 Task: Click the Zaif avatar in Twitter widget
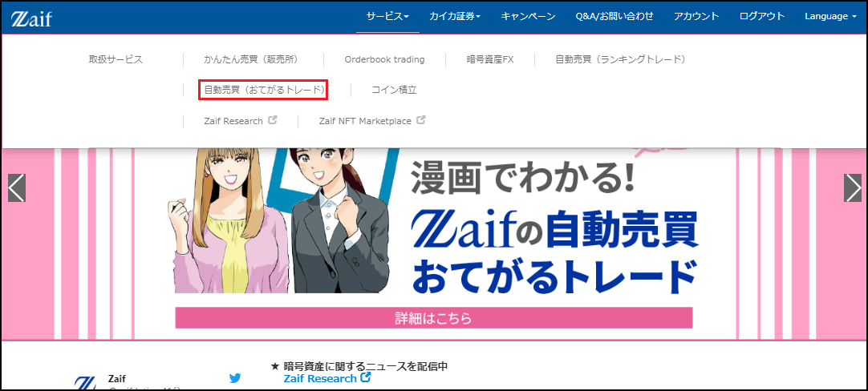[x=86, y=383]
